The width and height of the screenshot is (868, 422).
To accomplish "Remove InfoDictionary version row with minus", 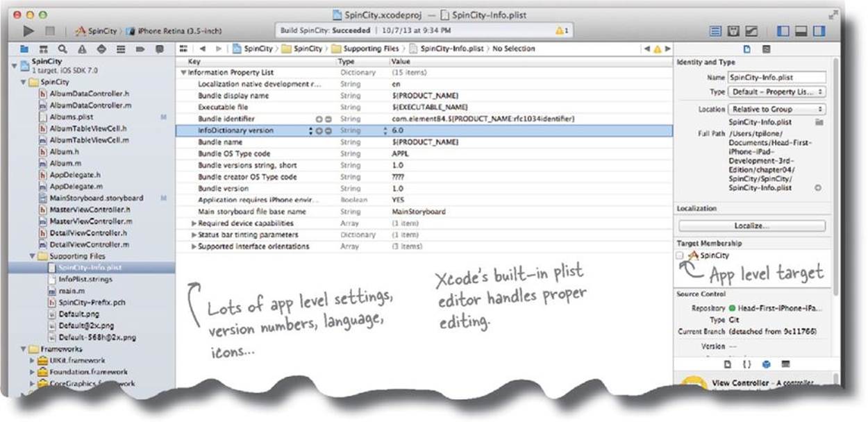I will [328, 130].
